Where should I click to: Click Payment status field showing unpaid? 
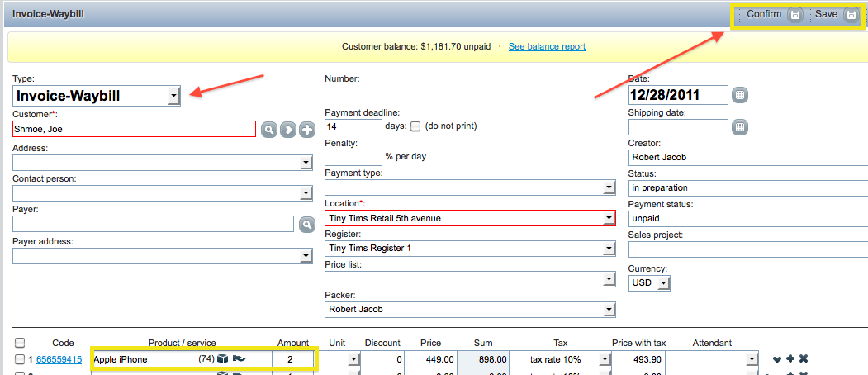tap(748, 218)
